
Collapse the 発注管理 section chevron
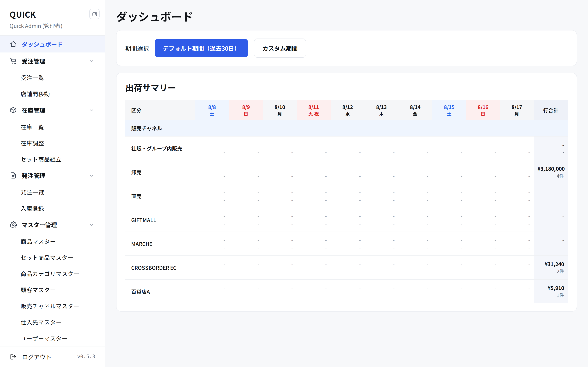pos(91,175)
